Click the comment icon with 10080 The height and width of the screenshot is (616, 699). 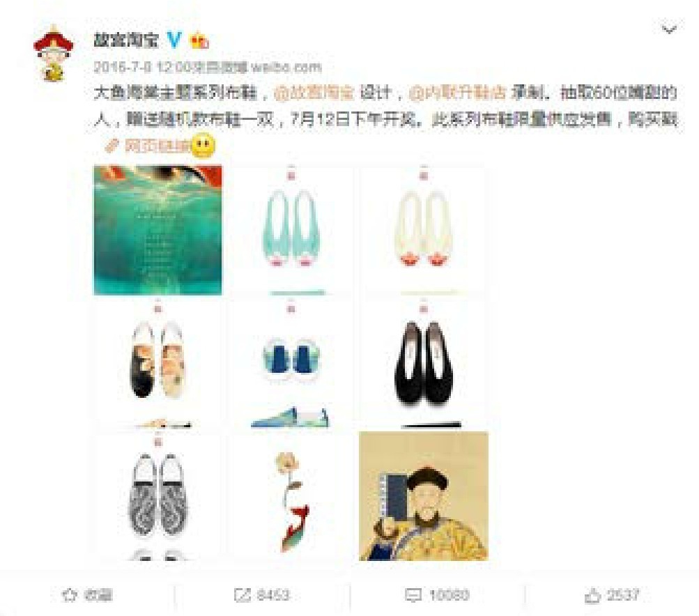click(x=413, y=595)
